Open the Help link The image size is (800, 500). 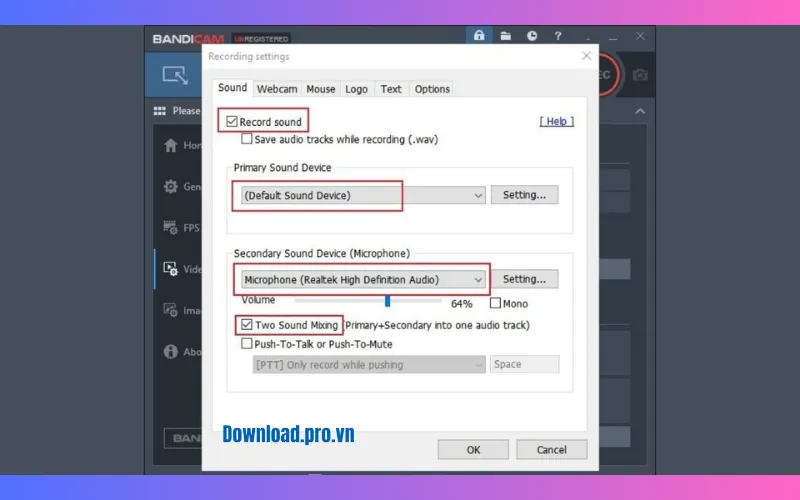pos(557,121)
